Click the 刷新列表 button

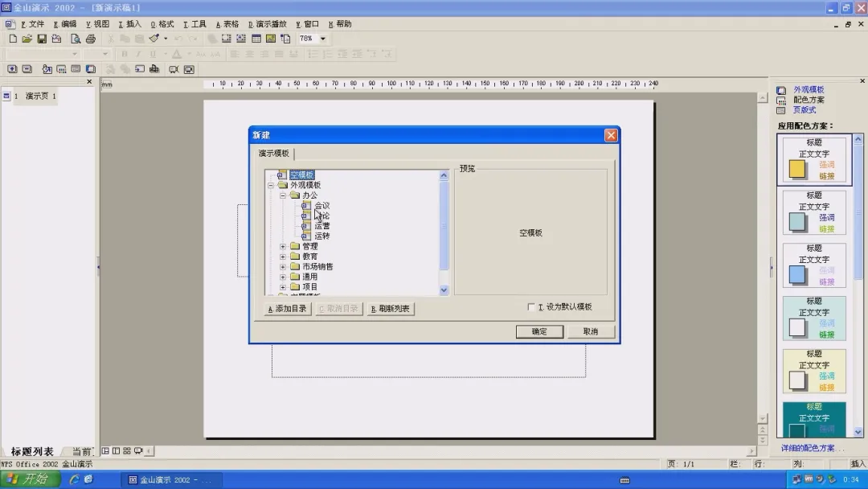click(x=391, y=309)
